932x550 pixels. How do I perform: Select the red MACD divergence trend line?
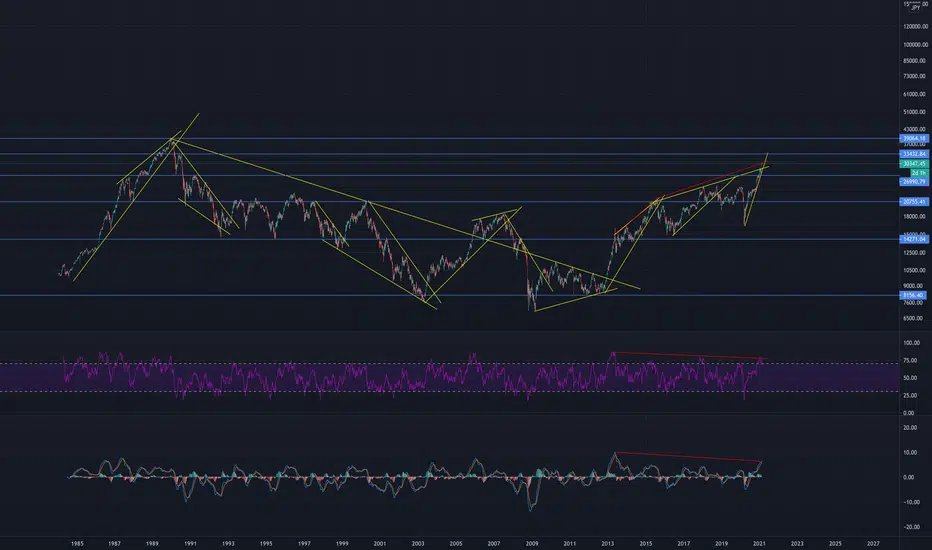688,457
